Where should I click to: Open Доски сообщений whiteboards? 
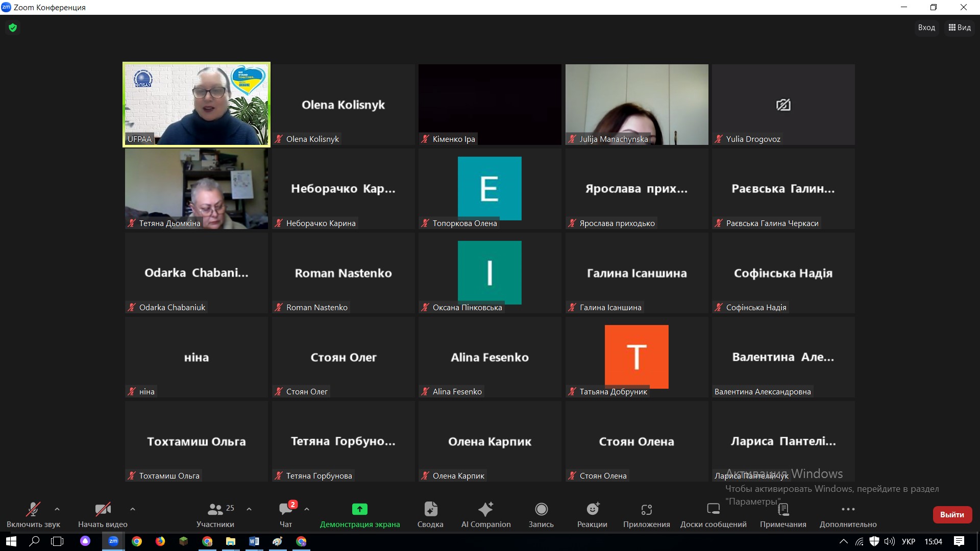click(713, 515)
